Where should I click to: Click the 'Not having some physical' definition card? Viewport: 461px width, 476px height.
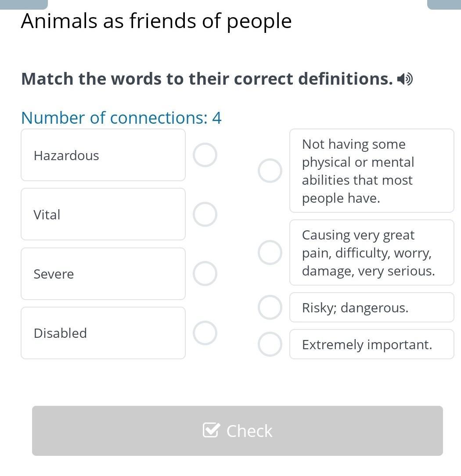point(372,171)
